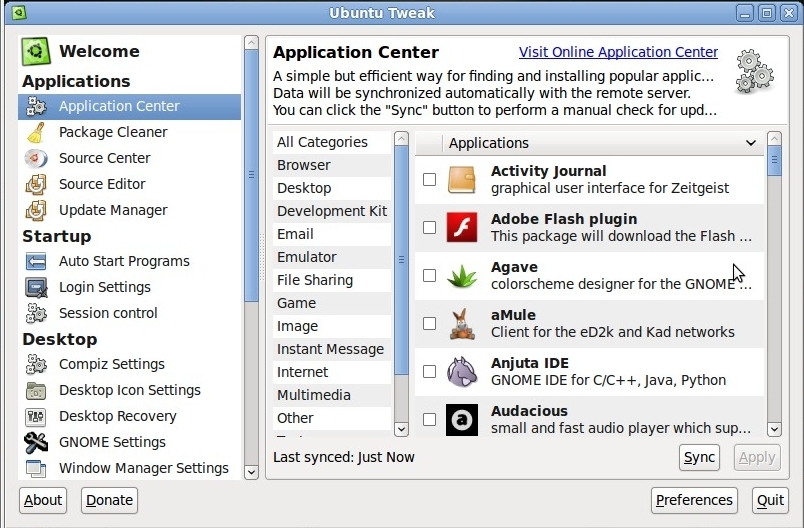Click the Login Settings monitor icon
804x528 pixels.
coord(36,288)
